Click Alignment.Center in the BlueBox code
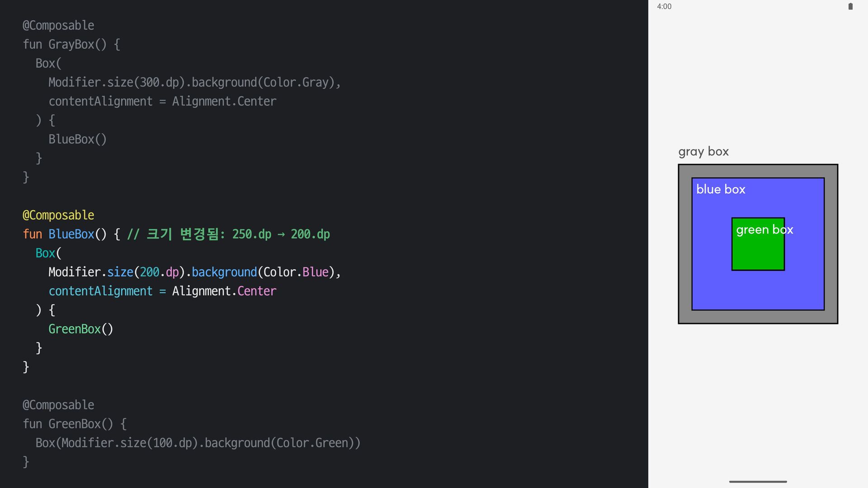 224,291
